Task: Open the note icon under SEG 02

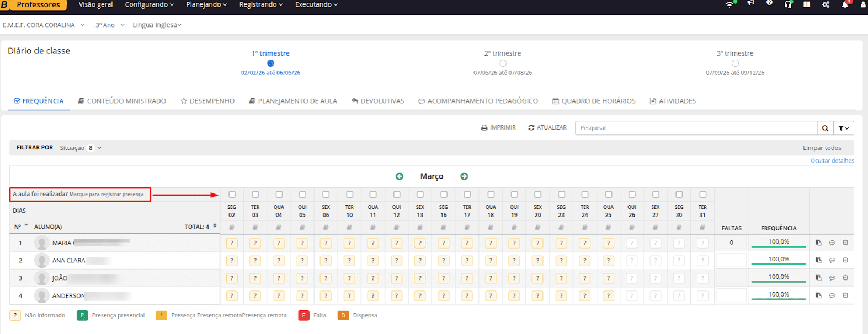Action: pyautogui.click(x=232, y=228)
